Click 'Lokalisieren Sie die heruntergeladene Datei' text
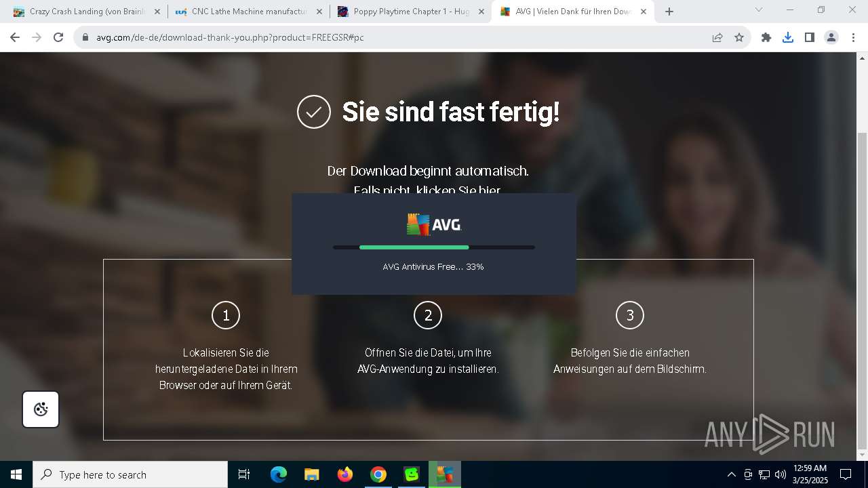The image size is (868, 488). coord(226,369)
